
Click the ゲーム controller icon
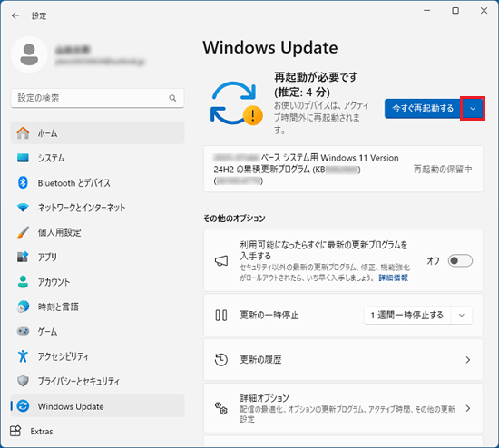tap(23, 331)
